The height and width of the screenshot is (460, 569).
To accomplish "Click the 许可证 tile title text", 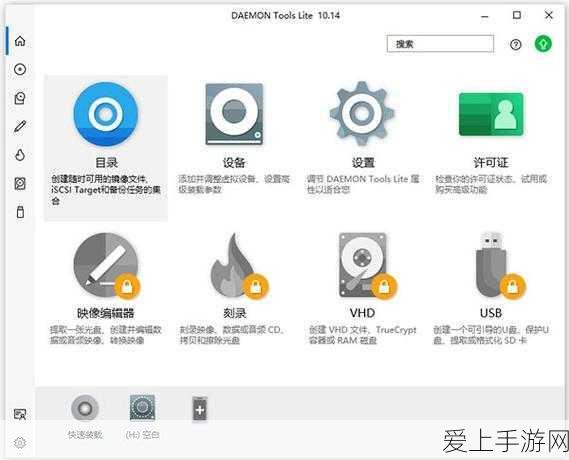I will (x=491, y=163).
